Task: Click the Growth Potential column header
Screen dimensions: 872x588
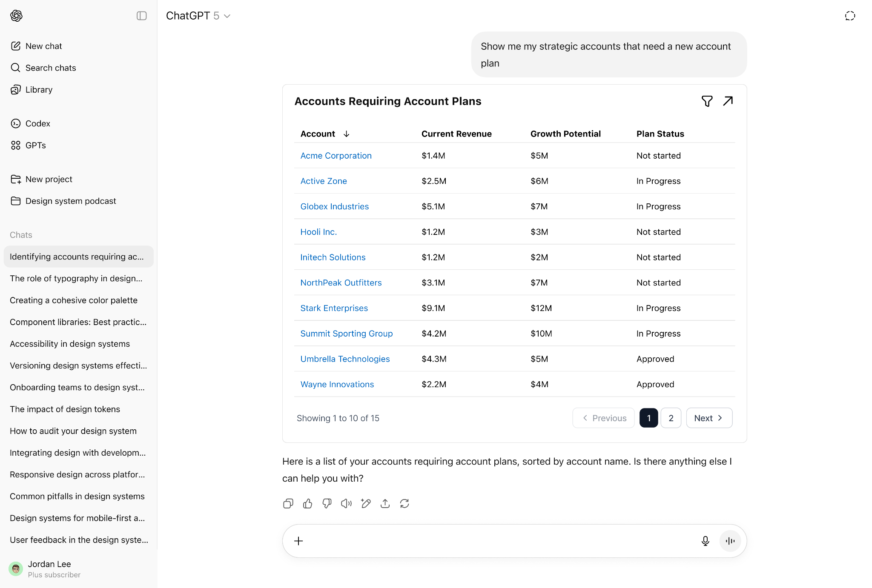Action: [565, 134]
